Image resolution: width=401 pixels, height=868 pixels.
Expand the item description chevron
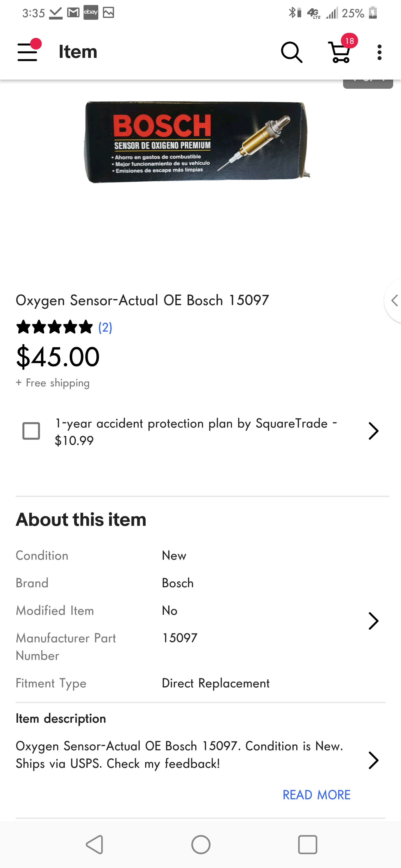(373, 760)
